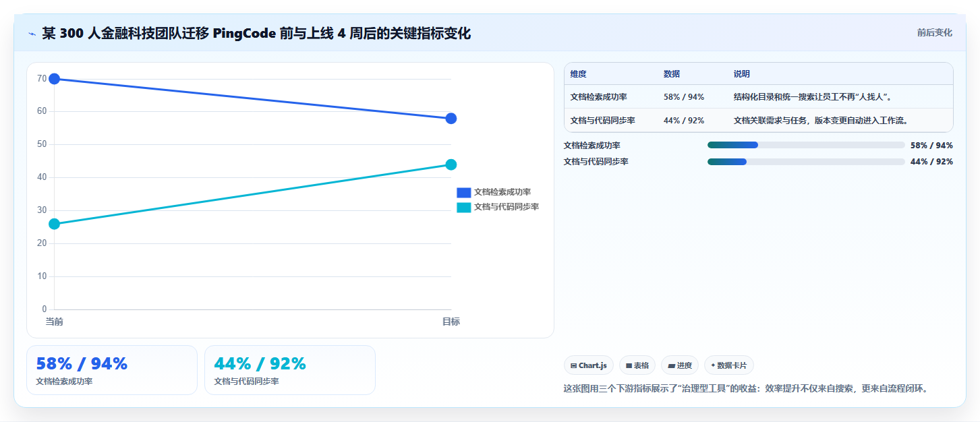The height and width of the screenshot is (422, 980).
Task: Click the 文档与代码同步率 progress bar label
Action: tap(596, 162)
